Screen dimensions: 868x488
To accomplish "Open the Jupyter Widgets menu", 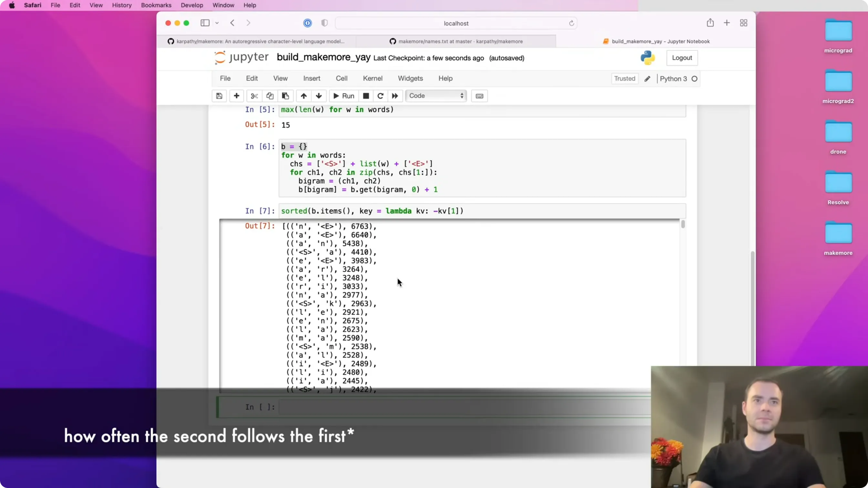I will click(x=410, y=78).
